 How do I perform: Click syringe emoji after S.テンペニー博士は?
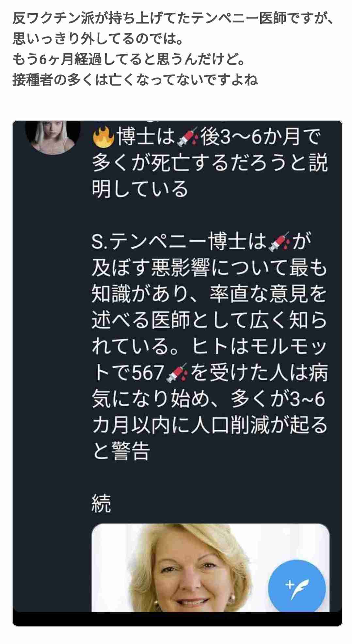[x=279, y=242]
